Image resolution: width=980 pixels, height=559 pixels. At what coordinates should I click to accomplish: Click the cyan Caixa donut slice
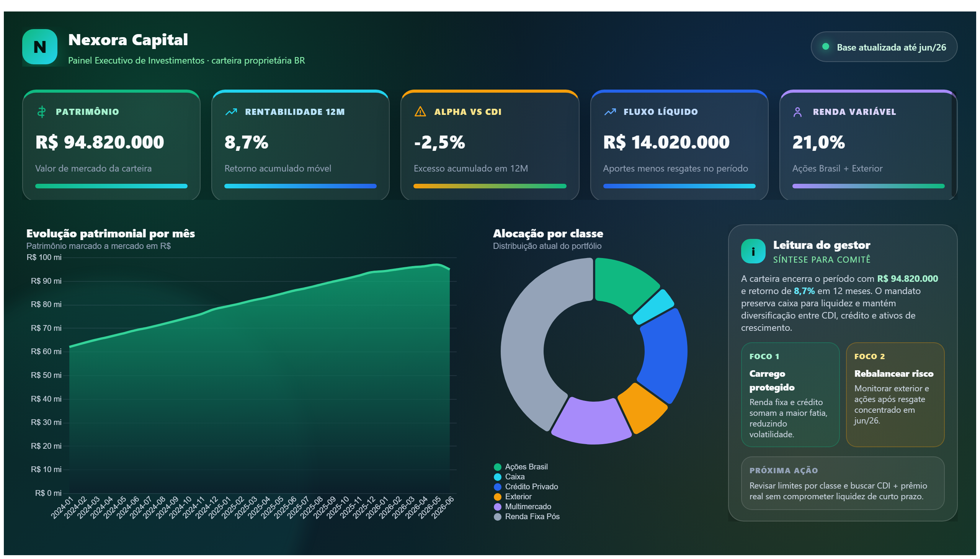tap(654, 307)
